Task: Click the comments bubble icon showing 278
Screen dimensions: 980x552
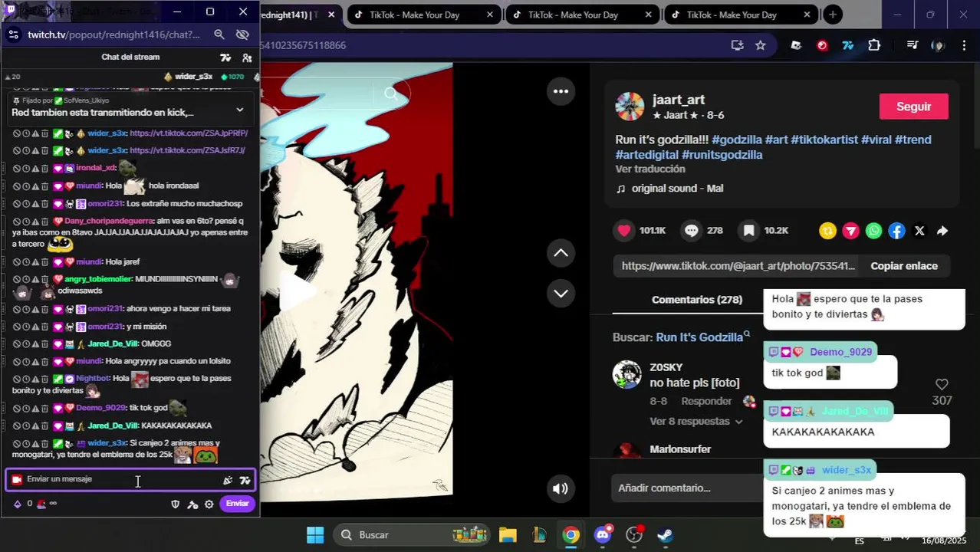Action: [692, 230]
